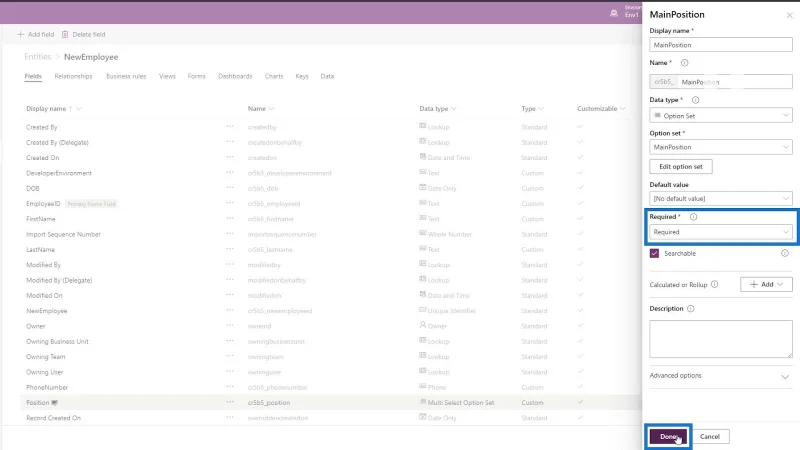
Task: Click the Add field plus icon
Action: pyautogui.click(x=20, y=34)
